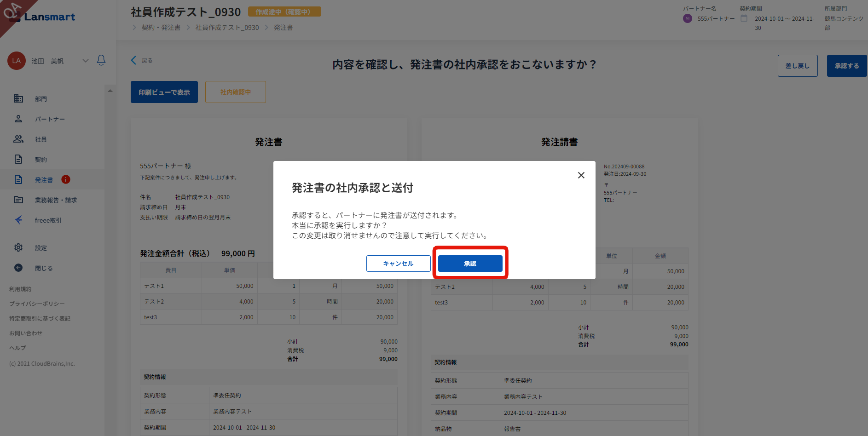The image size is (868, 436).
Task: Close the dialog with the X
Action: 581,175
